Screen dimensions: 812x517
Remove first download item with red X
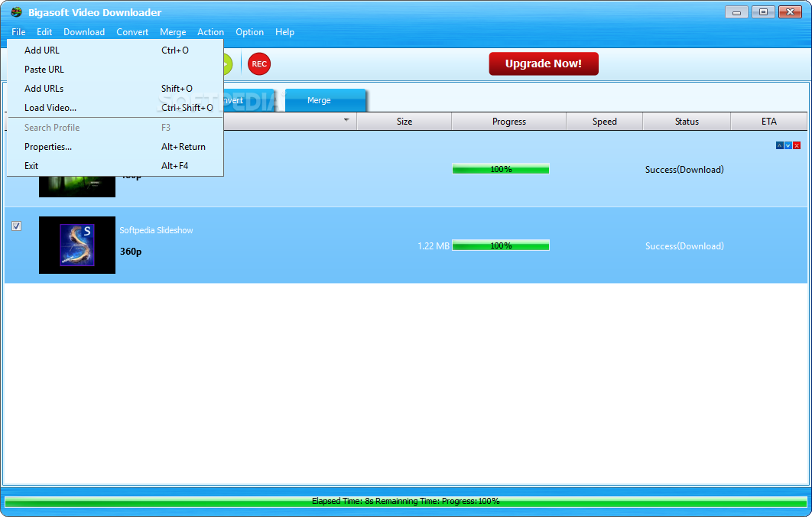tap(797, 145)
